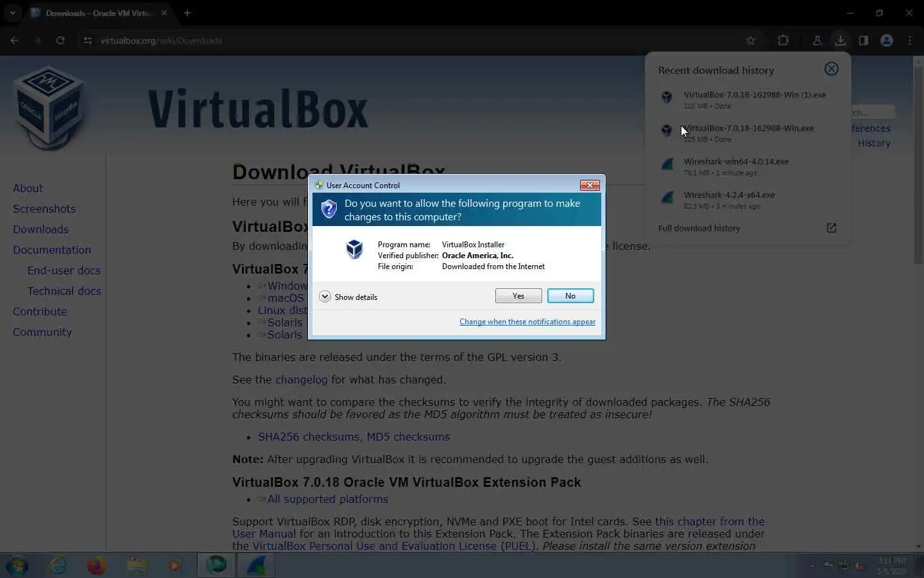Click the VirtualBox Installer program icon in UAC

tap(354, 249)
